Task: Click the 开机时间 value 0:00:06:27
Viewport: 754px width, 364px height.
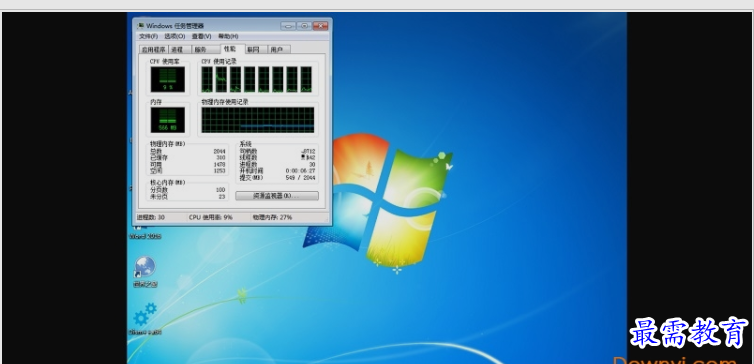Action: [x=301, y=171]
